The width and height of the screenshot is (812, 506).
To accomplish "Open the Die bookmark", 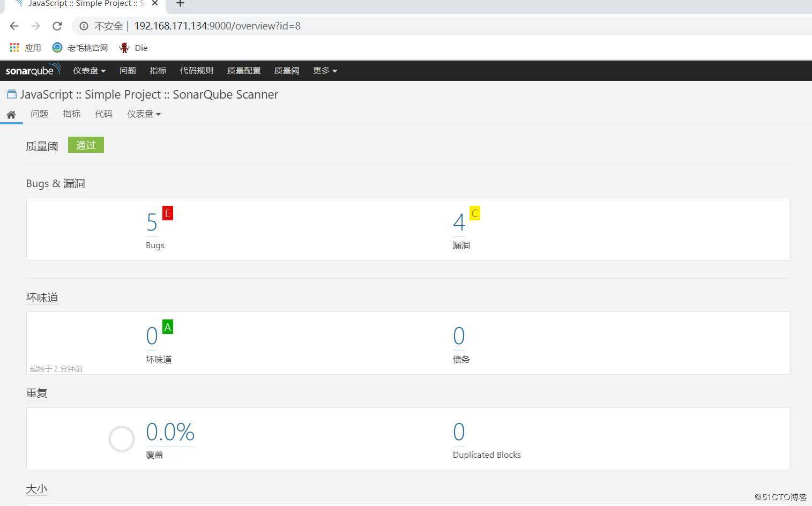I will point(133,48).
